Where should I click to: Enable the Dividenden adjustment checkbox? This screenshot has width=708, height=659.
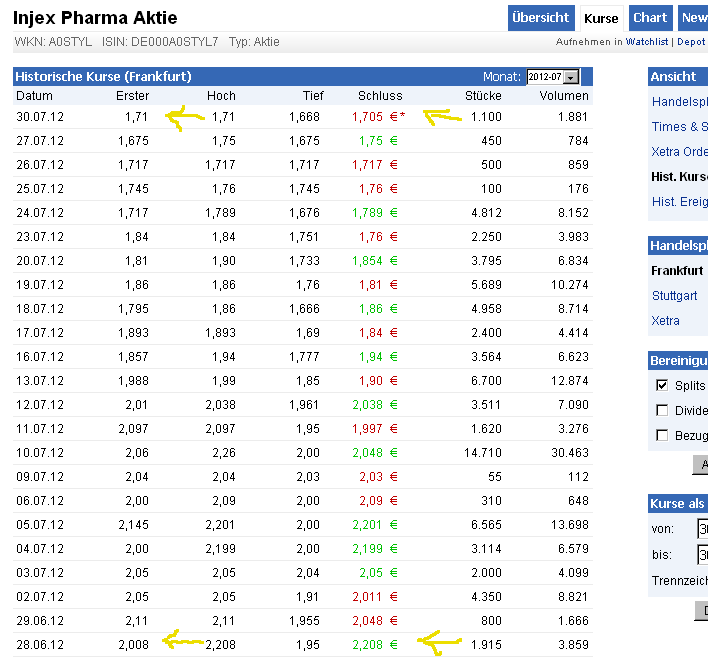(x=662, y=410)
